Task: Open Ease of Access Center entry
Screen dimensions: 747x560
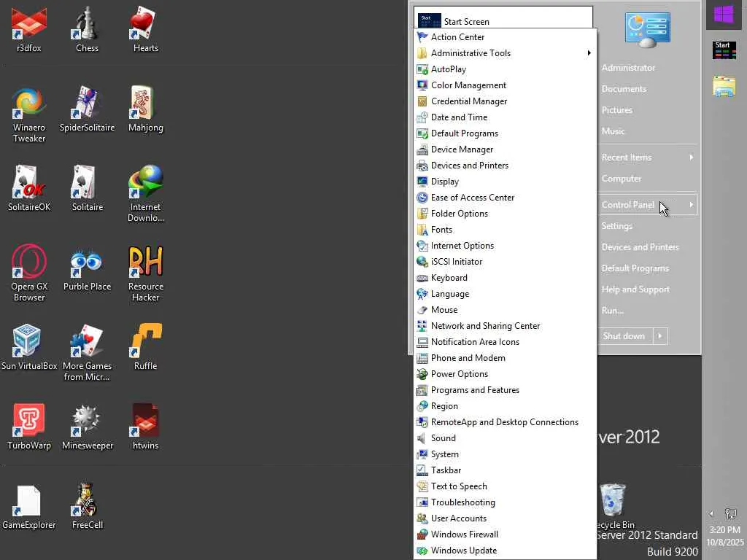Action: point(505,198)
